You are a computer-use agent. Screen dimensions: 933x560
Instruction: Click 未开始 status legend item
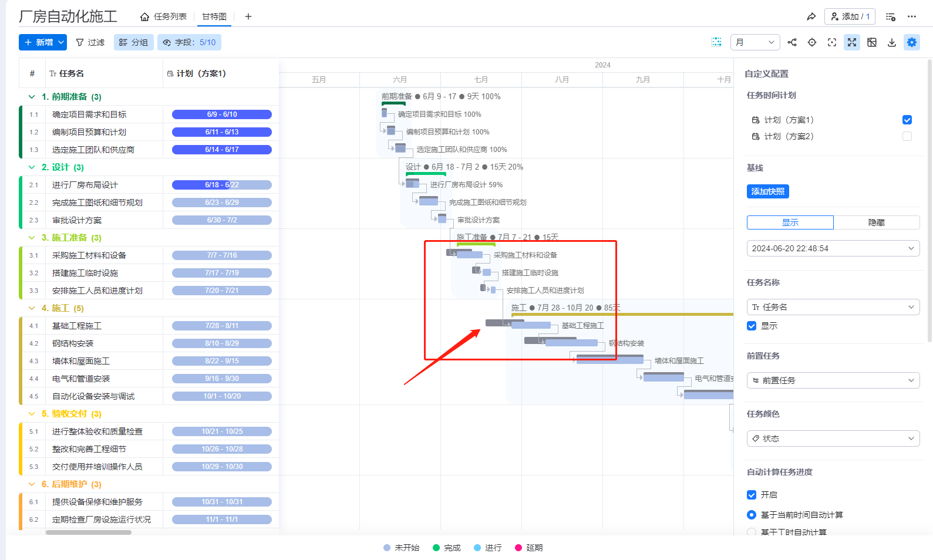click(402, 548)
